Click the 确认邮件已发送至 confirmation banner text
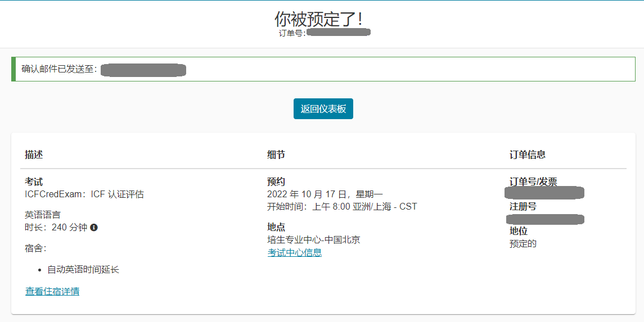644x322 pixels. pyautogui.click(x=59, y=69)
